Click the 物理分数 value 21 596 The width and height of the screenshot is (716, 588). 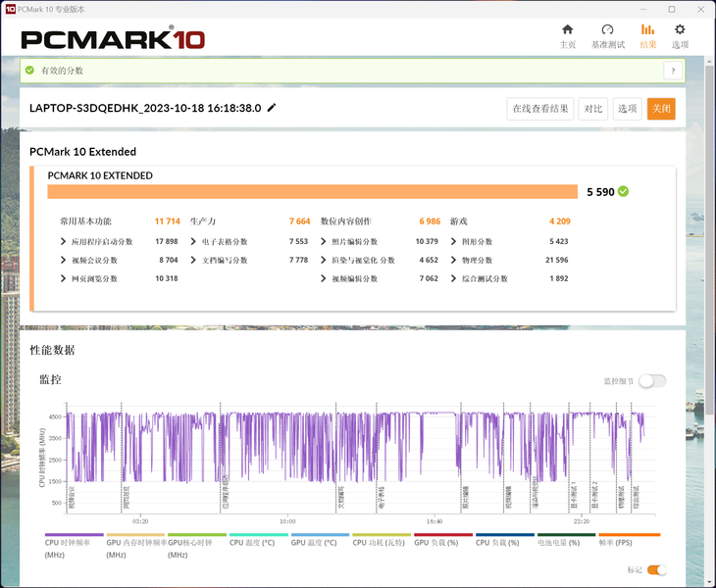click(557, 260)
